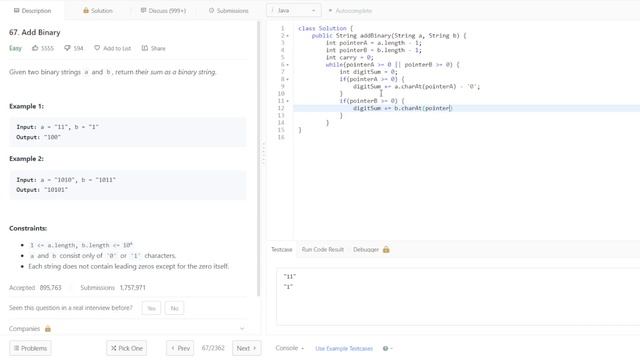The width and height of the screenshot is (640, 360).
Task: Open the locked Solution tab
Action: click(x=98, y=11)
